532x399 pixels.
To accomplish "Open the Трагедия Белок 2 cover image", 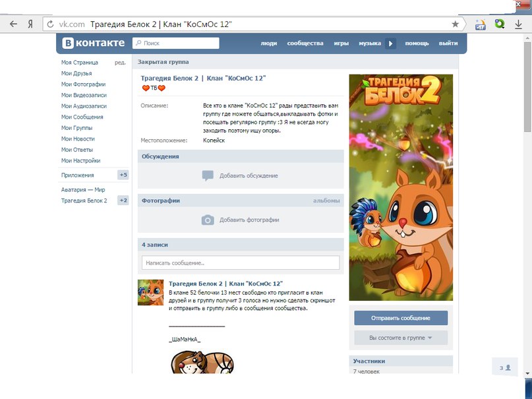I will 401,187.
